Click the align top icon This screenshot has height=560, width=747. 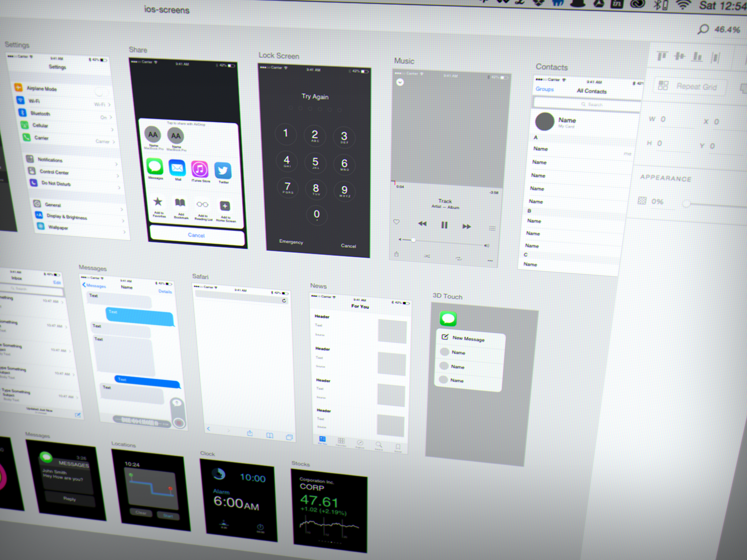(x=662, y=56)
